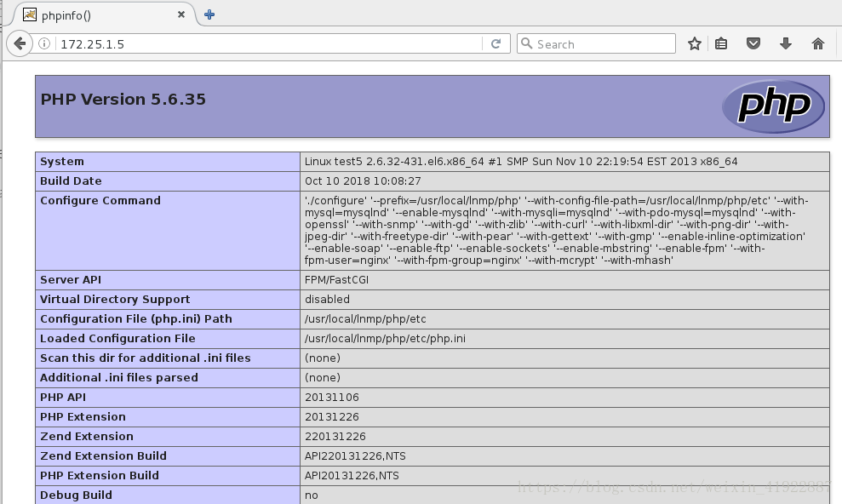Click the Build Date label

(x=71, y=180)
